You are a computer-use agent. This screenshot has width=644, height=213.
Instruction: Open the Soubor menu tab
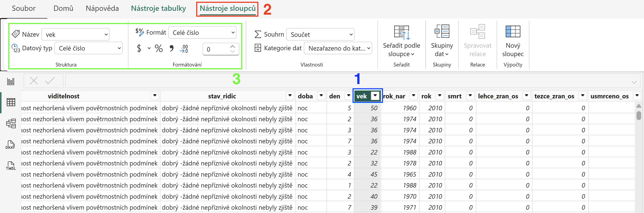24,9
